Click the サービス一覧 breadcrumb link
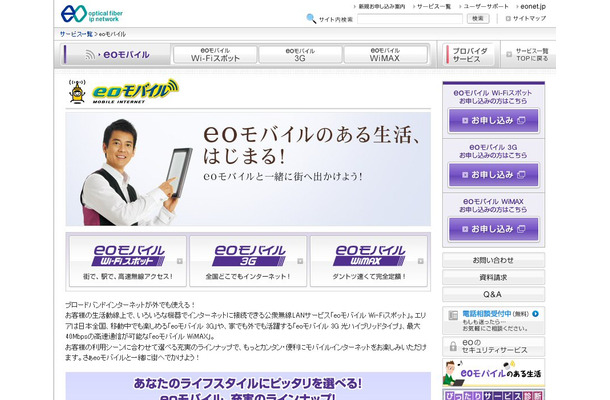The width and height of the screenshot is (610, 400). click(76, 34)
